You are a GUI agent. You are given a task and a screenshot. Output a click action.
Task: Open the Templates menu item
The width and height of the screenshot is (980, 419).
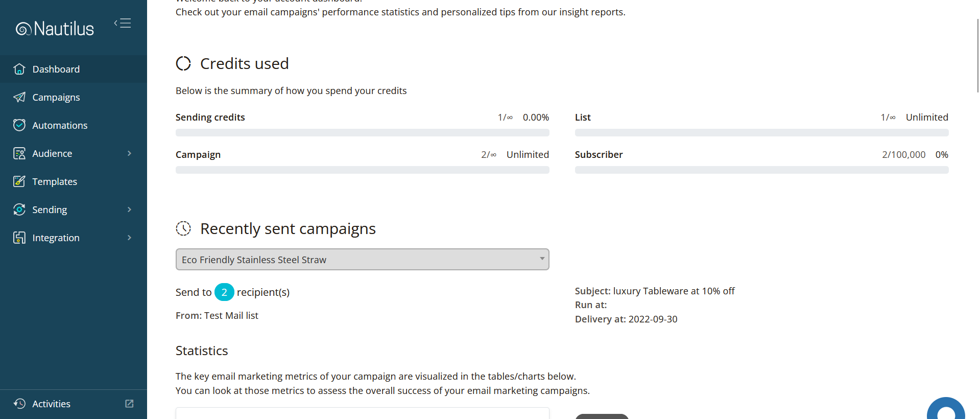click(x=55, y=181)
